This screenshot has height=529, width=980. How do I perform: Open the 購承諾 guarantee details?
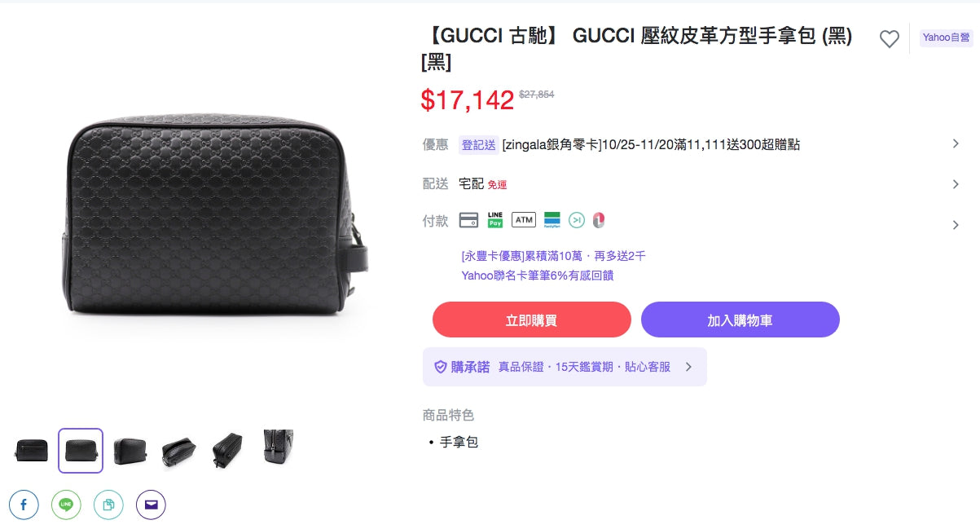565,367
